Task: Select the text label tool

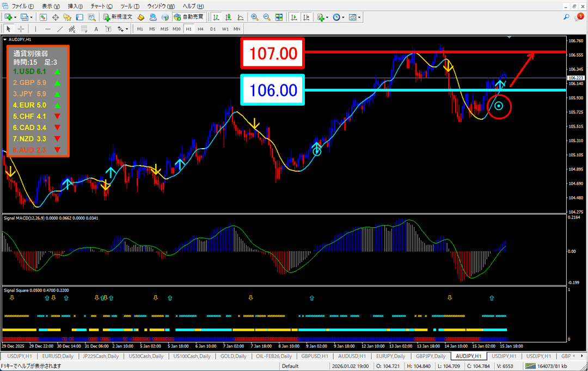Action: (x=96, y=29)
